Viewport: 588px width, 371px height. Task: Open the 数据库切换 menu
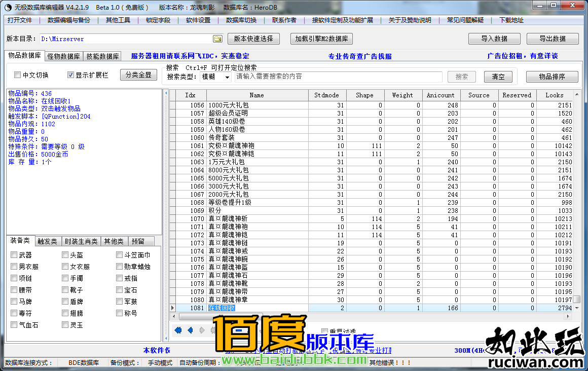pyautogui.click(x=241, y=20)
